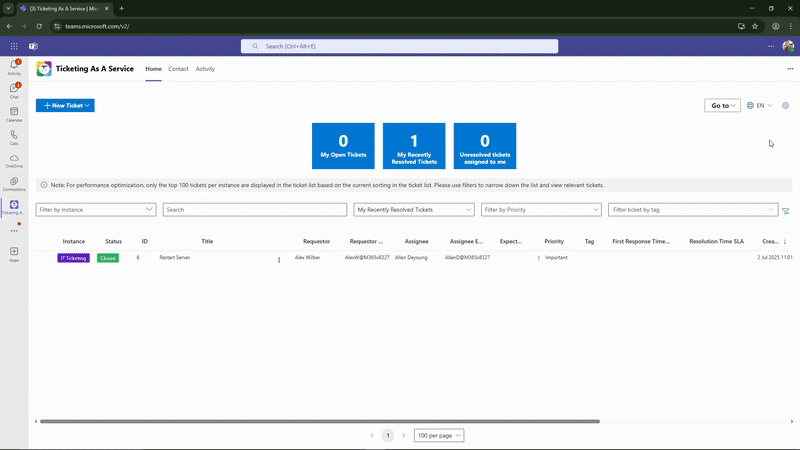The height and width of the screenshot is (450, 800).
Task: Open ticketing settings gear icon
Action: tap(785, 106)
